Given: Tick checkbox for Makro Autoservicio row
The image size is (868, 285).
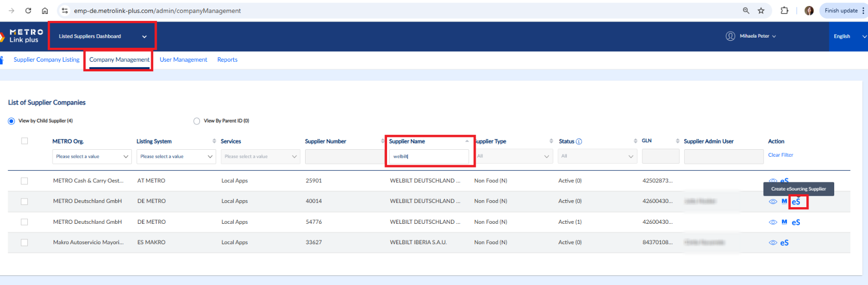Looking at the screenshot, I should [24, 243].
